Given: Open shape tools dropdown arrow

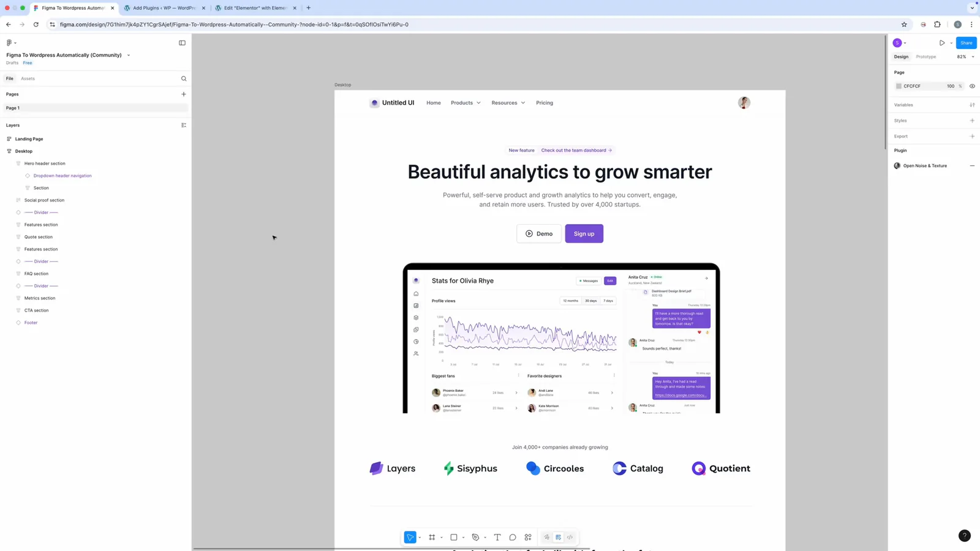Looking at the screenshot, I should (463, 538).
